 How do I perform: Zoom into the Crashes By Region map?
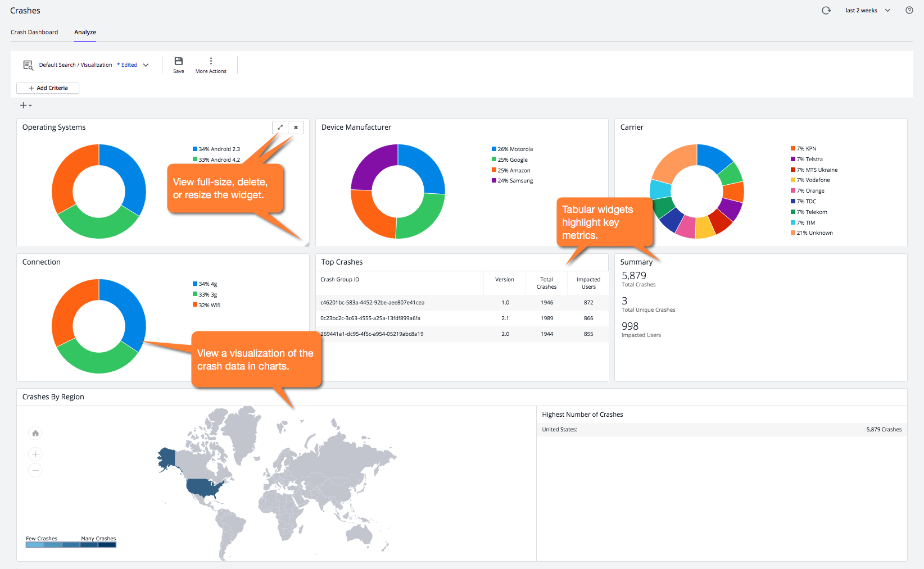point(35,454)
